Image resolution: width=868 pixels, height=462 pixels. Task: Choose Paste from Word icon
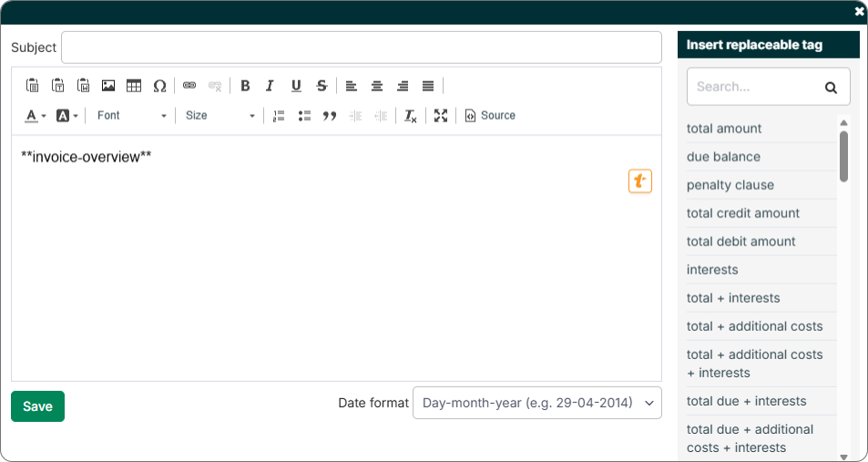[83, 86]
